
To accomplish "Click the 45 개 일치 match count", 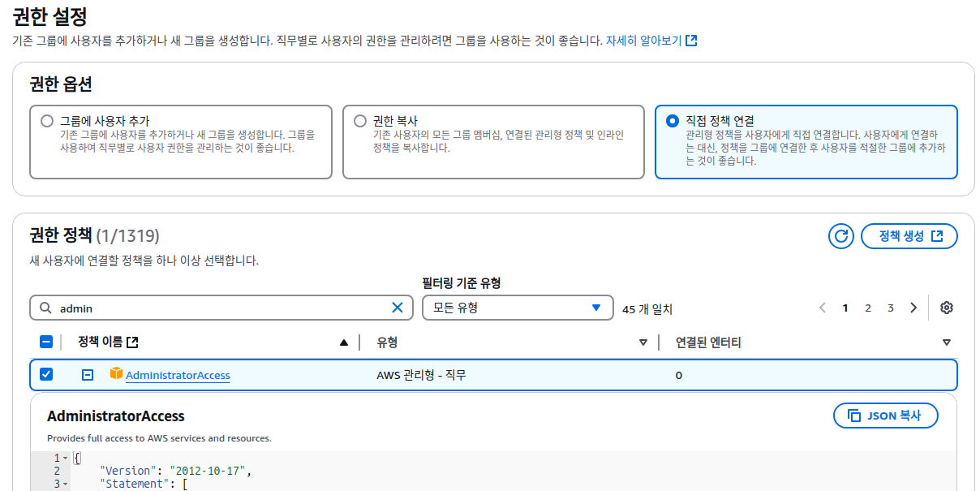I will 647,309.
